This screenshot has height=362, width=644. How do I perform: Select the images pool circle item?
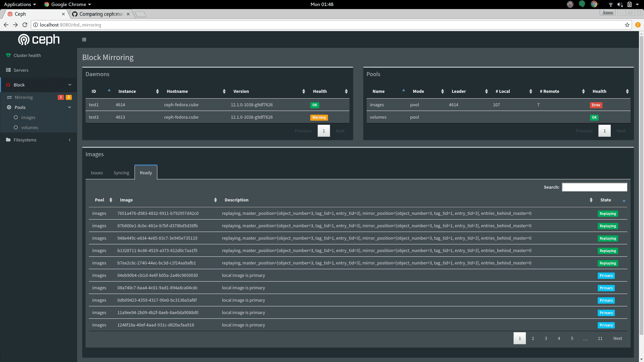[x=16, y=117]
